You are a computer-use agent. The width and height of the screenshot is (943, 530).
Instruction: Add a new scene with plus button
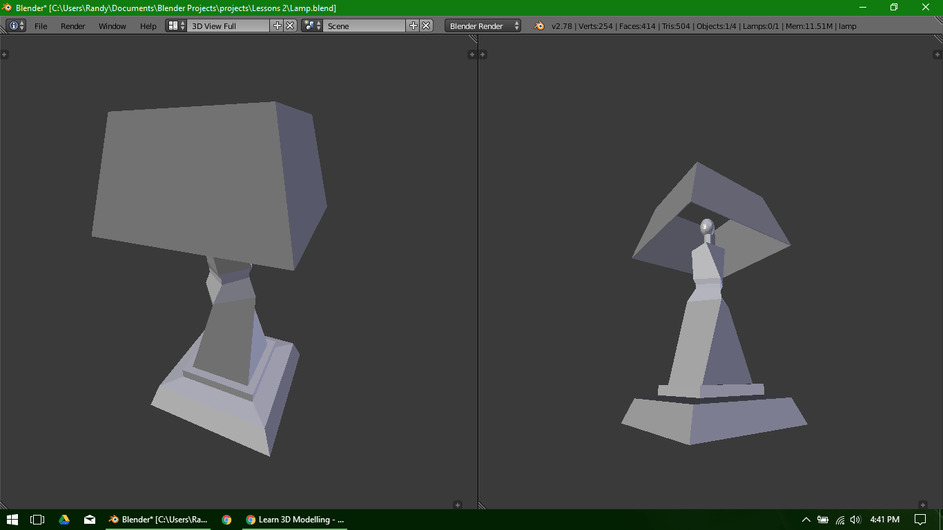413,26
